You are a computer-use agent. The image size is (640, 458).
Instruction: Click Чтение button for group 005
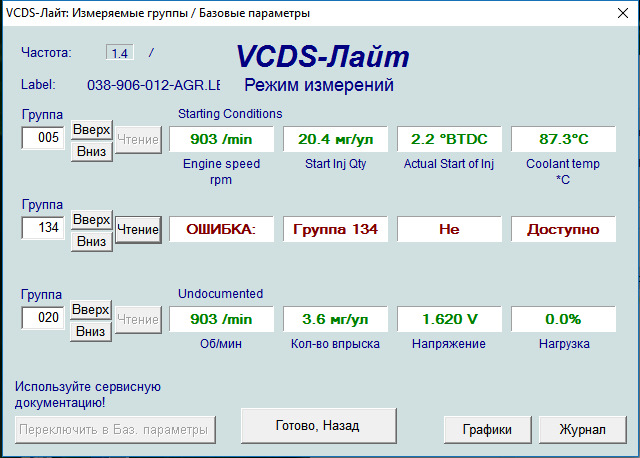pyautogui.click(x=138, y=140)
